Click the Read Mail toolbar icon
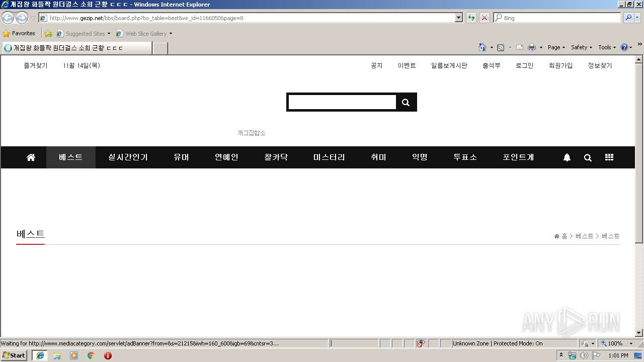The height and width of the screenshot is (362, 644). 520,47
